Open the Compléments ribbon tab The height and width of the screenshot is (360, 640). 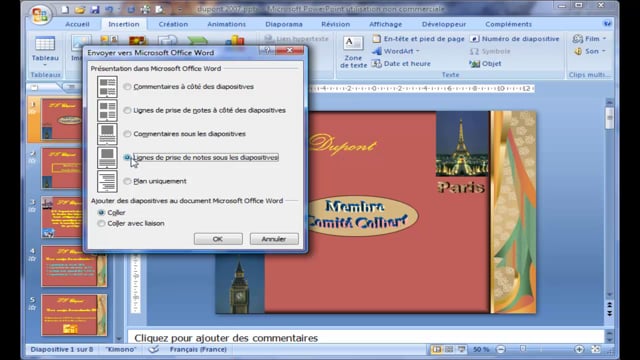tap(508, 24)
